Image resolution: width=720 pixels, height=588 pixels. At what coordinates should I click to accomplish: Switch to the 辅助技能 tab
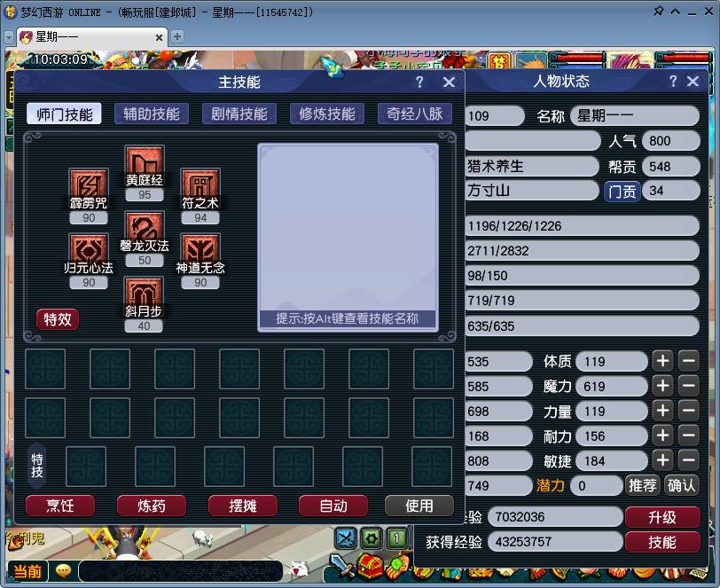(x=152, y=114)
